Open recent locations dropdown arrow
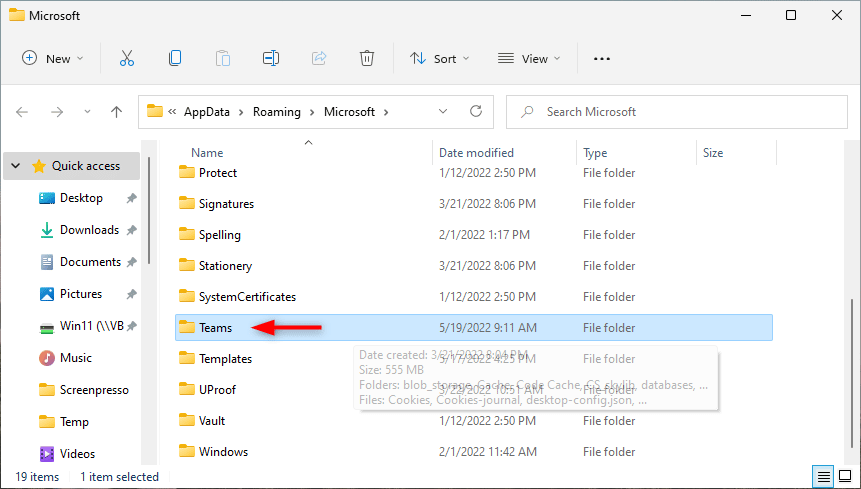 pyautogui.click(x=87, y=112)
